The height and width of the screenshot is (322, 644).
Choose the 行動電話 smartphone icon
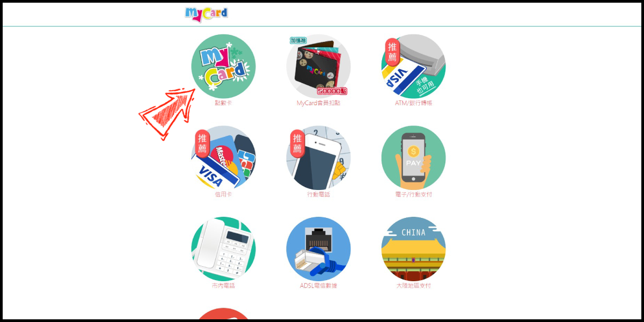[318, 158]
